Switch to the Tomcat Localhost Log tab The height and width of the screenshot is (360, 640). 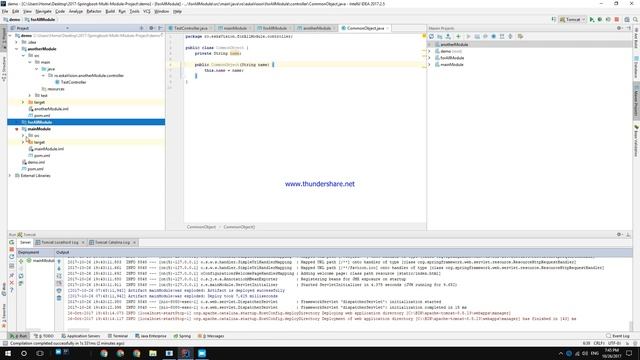[59, 242]
